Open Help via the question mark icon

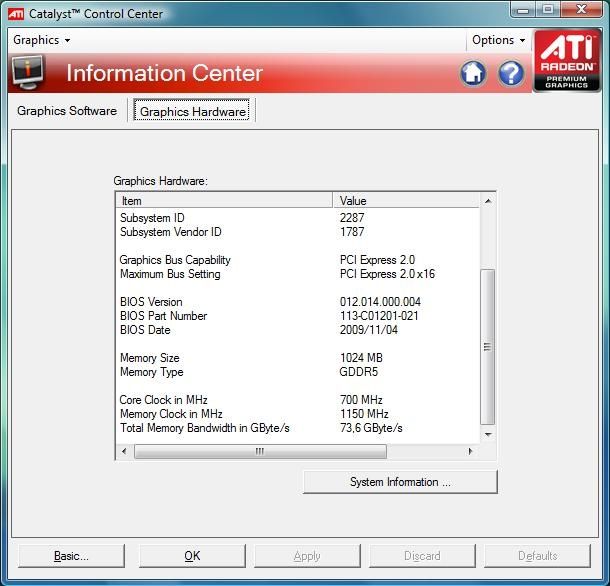[x=511, y=73]
